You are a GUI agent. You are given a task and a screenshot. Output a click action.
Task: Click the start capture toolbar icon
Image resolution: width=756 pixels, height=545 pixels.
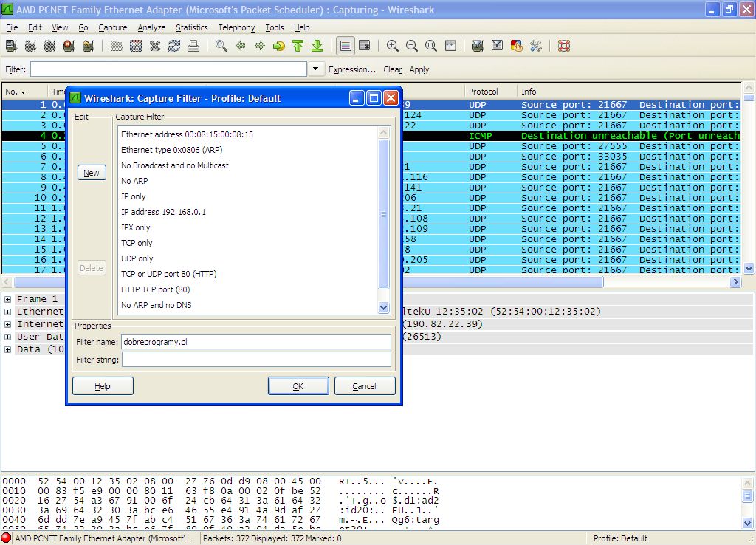50,46
